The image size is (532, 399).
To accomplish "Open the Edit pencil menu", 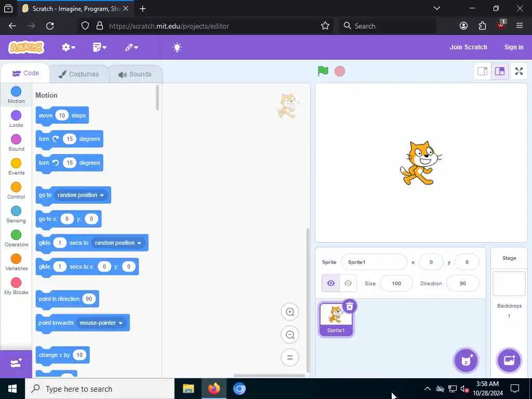I will (x=131, y=47).
